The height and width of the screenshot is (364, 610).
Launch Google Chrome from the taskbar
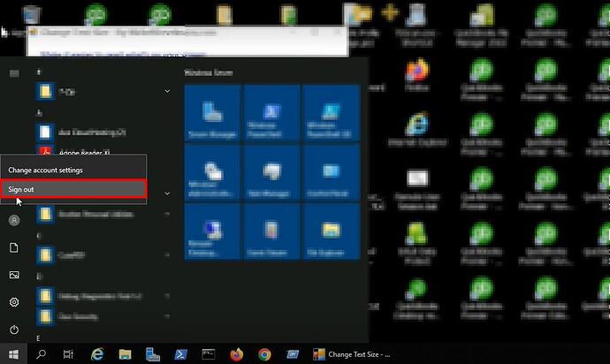(264, 354)
